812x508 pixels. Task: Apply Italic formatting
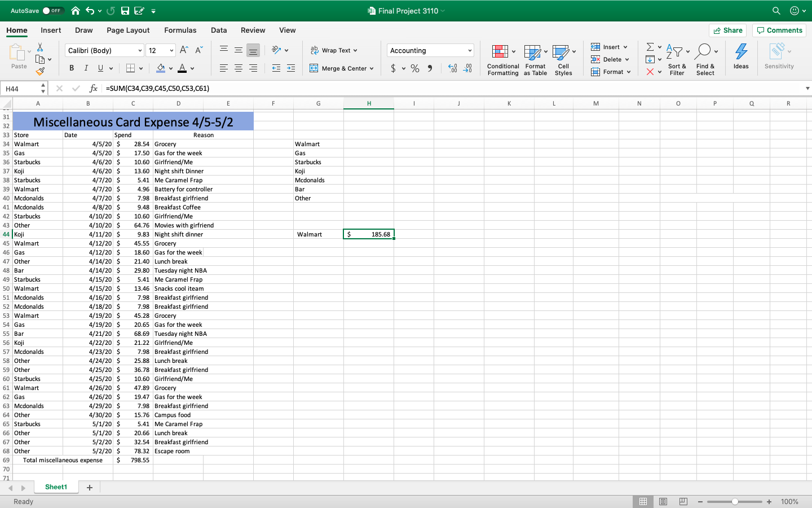[86, 68]
